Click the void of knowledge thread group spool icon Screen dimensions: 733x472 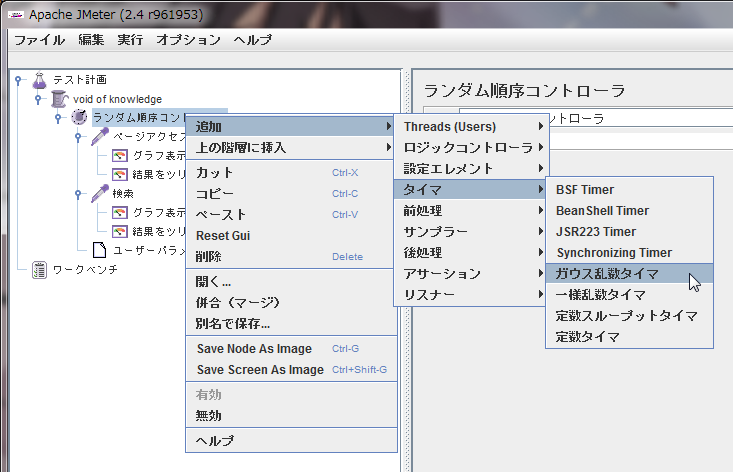[59, 99]
